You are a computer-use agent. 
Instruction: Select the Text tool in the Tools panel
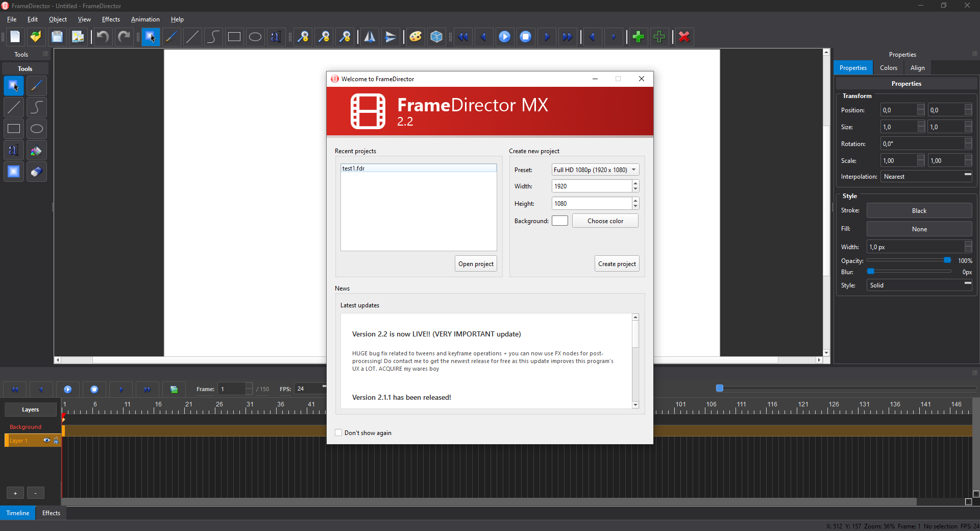coord(14,150)
